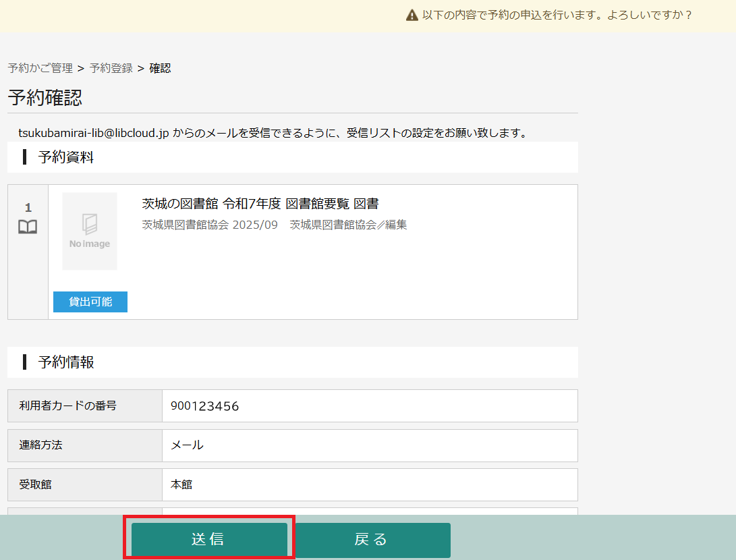
Task: Go to the 予約登録 breadcrumb link
Action: click(111, 68)
